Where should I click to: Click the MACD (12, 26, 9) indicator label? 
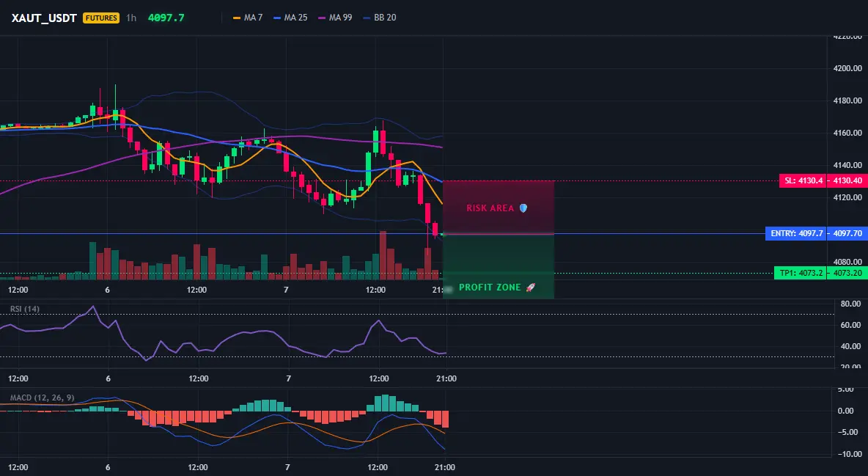(x=42, y=398)
